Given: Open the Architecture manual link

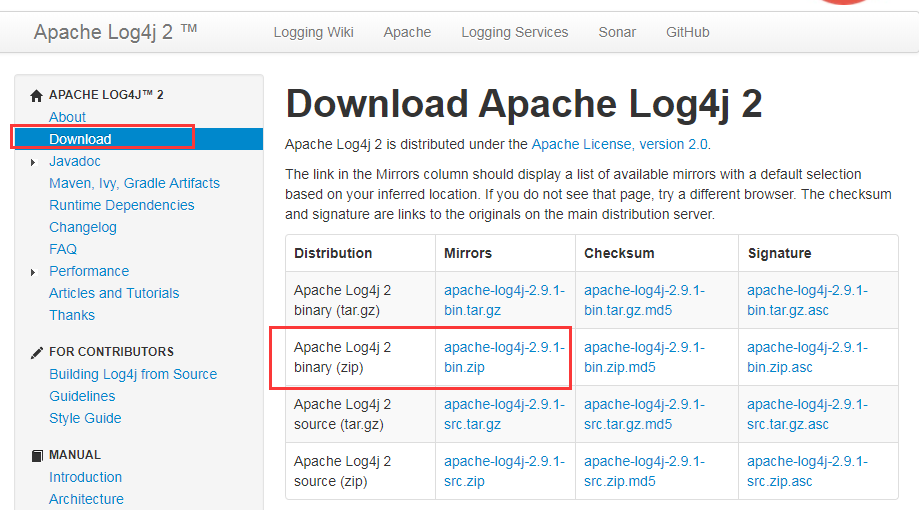Looking at the screenshot, I should click(x=86, y=499).
